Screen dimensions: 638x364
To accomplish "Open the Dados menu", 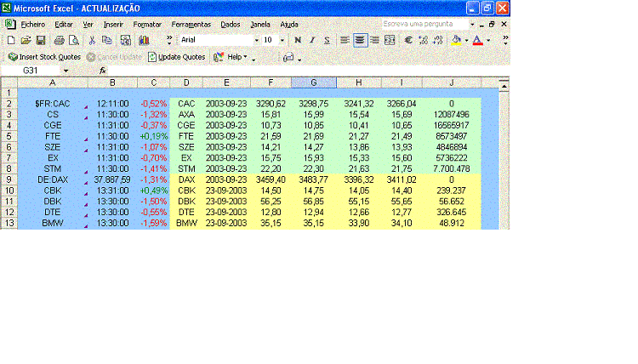I will coord(231,25).
